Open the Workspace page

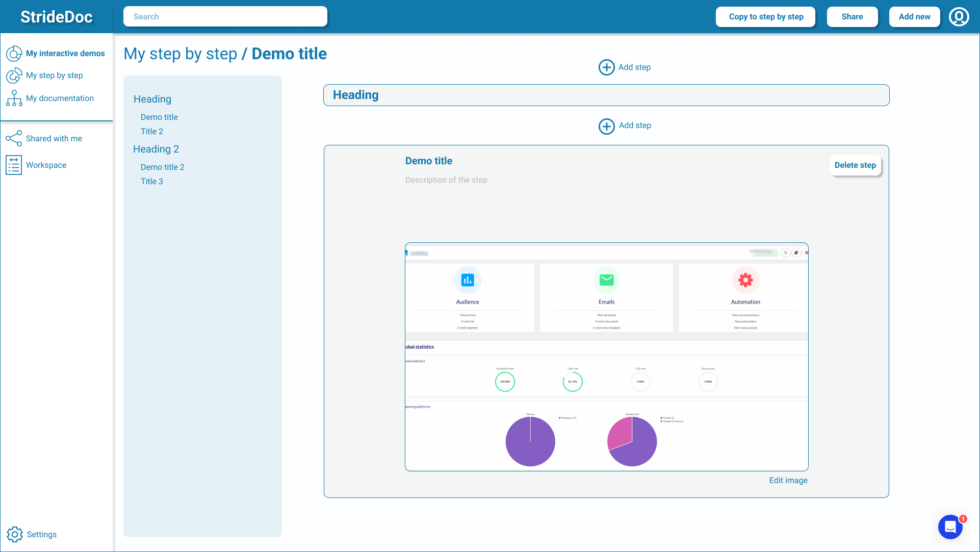click(46, 165)
